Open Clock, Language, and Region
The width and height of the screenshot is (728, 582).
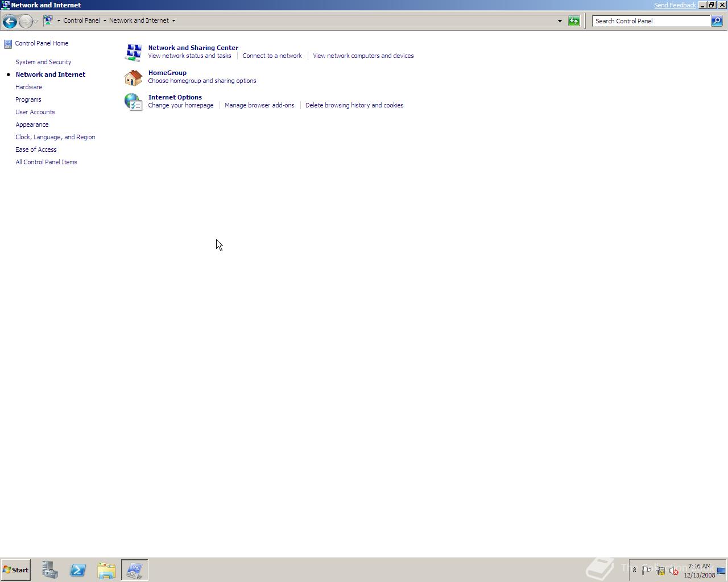pyautogui.click(x=55, y=137)
